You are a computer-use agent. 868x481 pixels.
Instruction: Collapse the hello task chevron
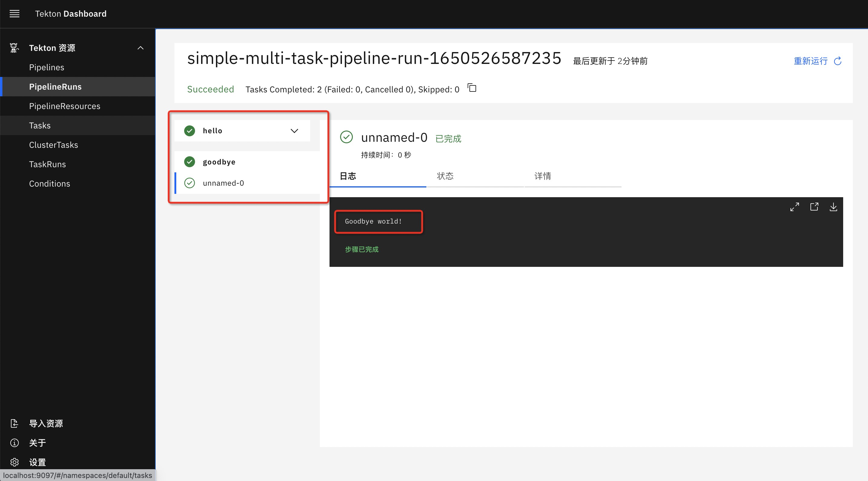click(x=294, y=131)
